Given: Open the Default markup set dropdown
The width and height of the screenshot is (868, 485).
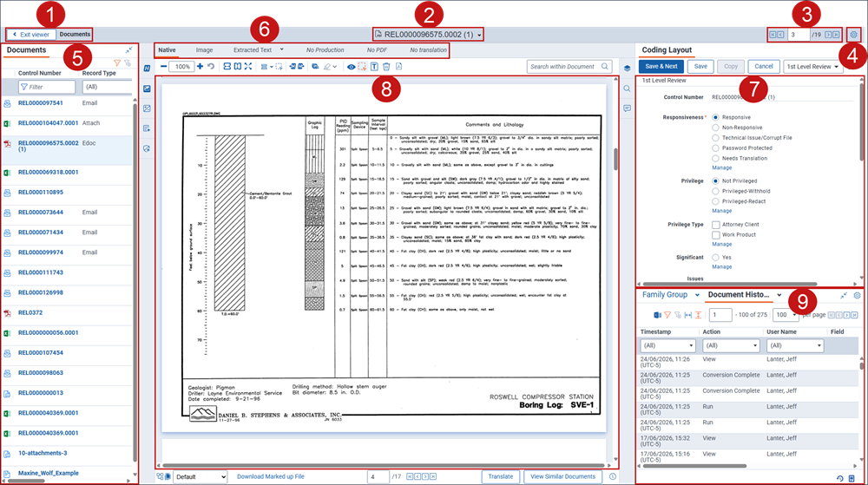Looking at the screenshot, I should pyautogui.click(x=201, y=476).
